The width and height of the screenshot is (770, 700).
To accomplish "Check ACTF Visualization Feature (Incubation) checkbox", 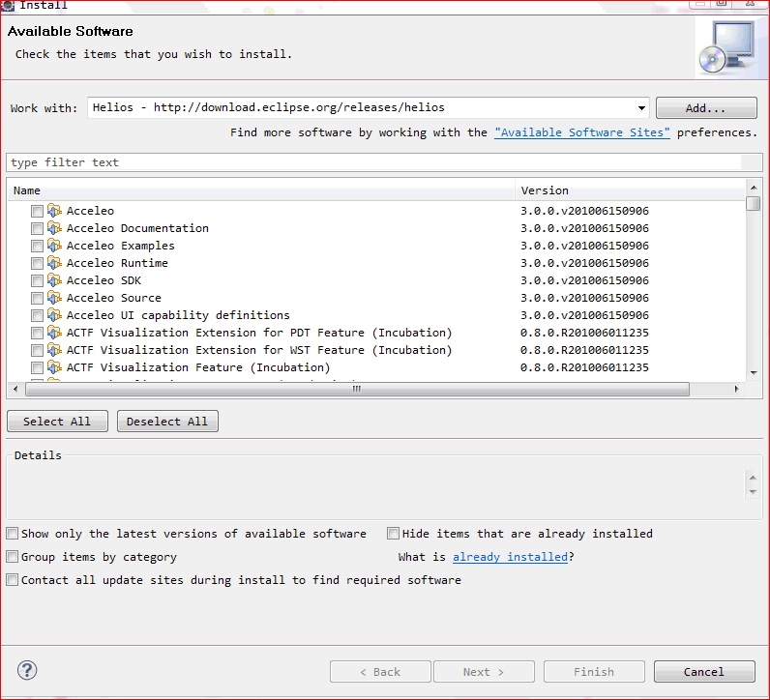I will (37, 368).
